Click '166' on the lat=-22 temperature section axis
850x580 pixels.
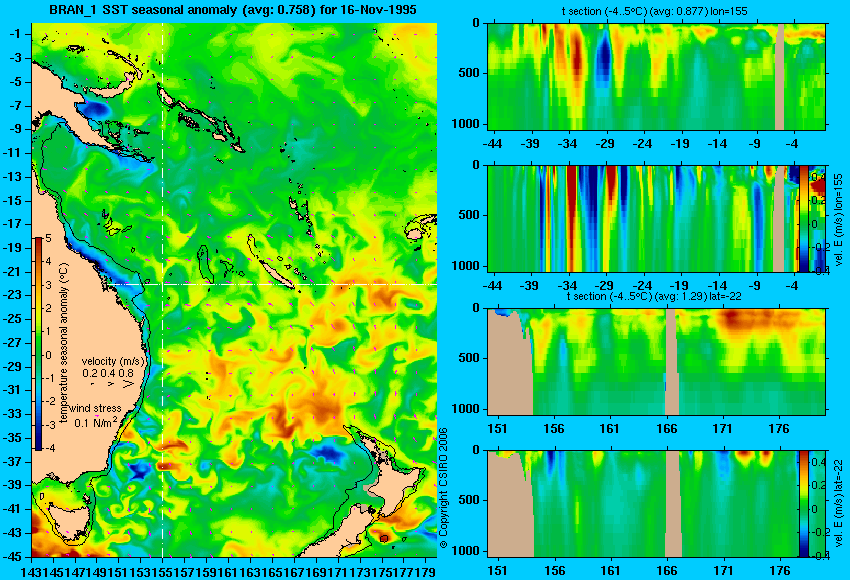[666, 429]
